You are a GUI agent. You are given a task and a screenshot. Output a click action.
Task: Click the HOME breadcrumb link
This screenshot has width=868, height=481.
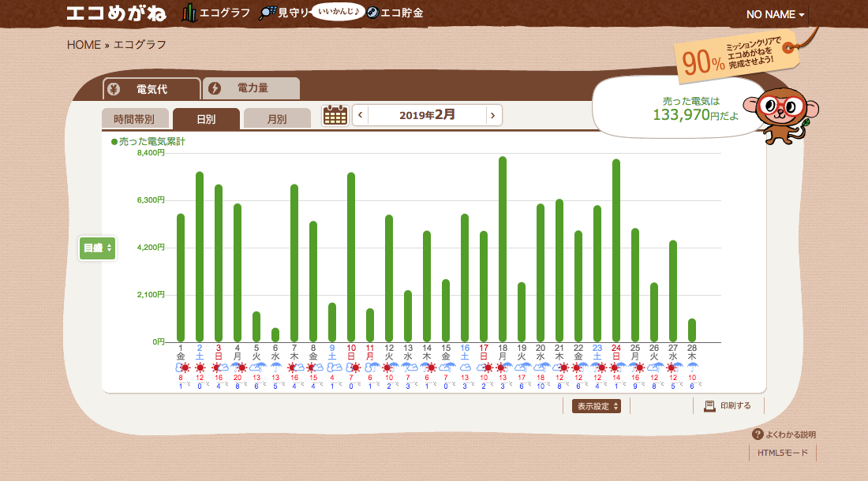click(x=84, y=45)
